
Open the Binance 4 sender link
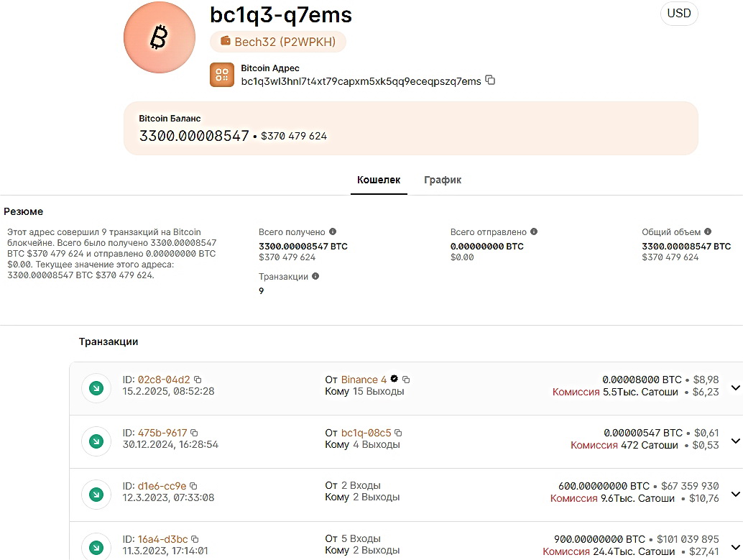(364, 380)
